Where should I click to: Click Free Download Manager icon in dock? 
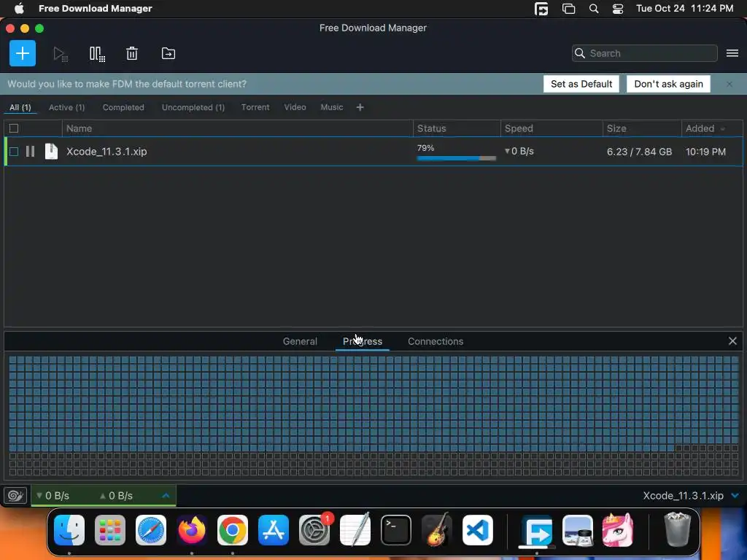point(536,530)
